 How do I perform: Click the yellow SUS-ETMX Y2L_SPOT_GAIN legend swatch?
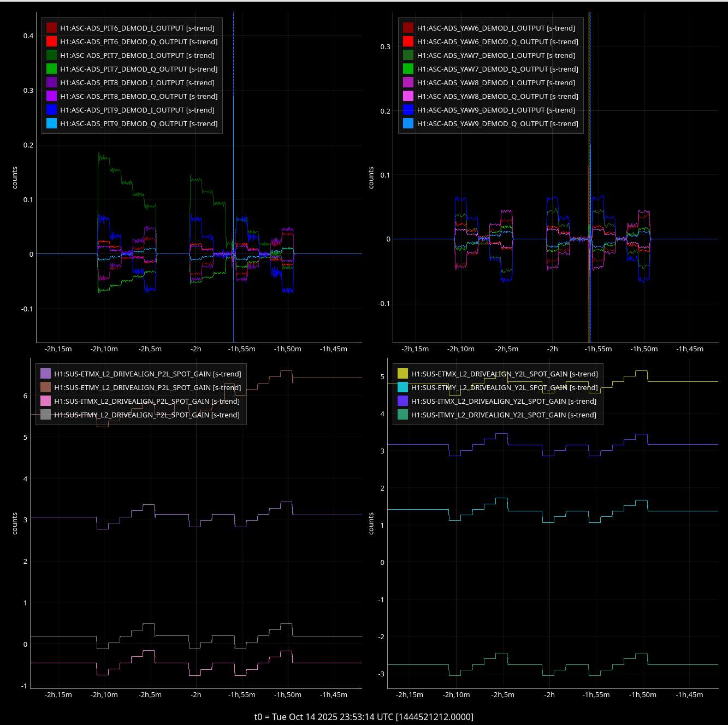coord(403,374)
